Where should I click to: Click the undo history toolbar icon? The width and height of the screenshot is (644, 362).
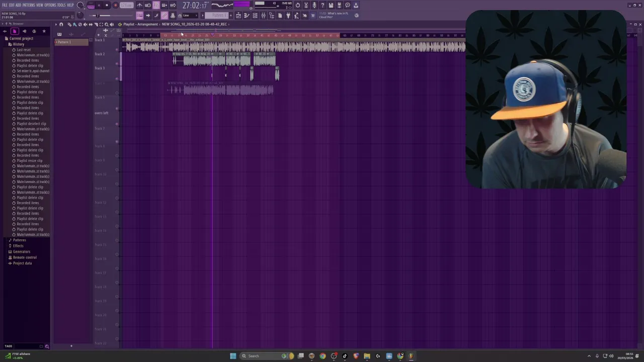click(297, 5)
